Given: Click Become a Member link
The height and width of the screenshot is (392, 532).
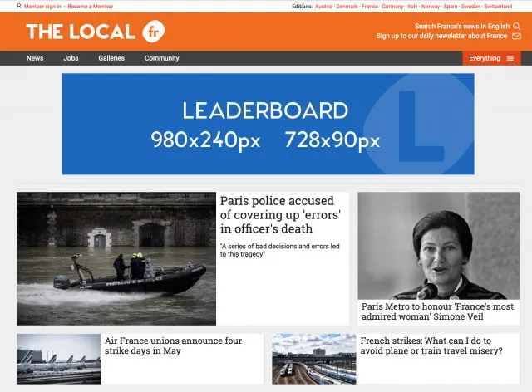Looking at the screenshot, I should pos(91,7).
